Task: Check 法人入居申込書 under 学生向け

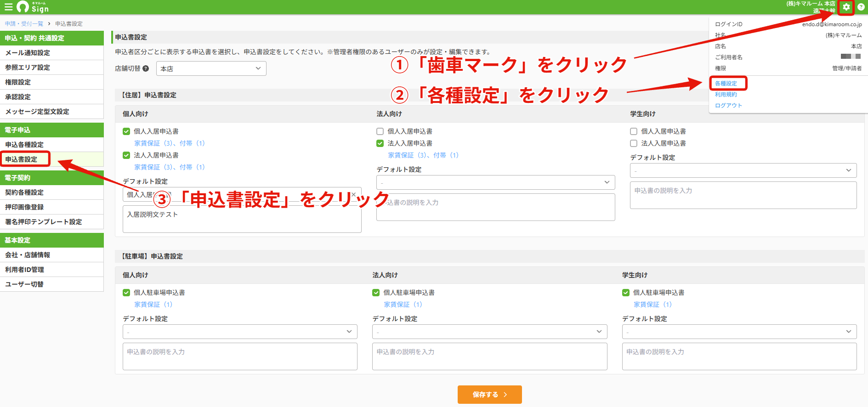Action: click(x=634, y=143)
